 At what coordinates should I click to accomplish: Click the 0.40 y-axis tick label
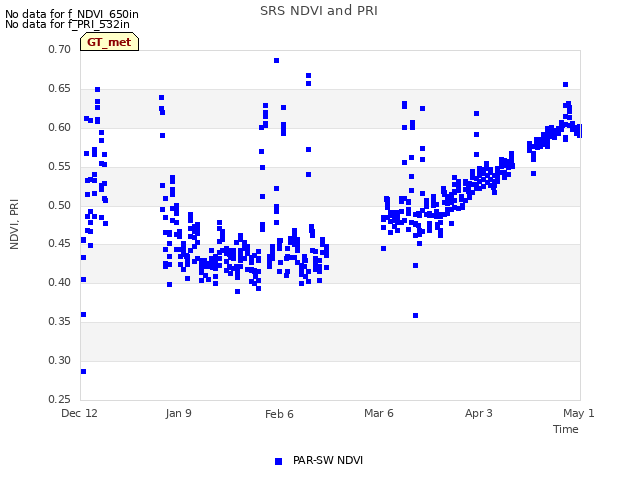60,282
